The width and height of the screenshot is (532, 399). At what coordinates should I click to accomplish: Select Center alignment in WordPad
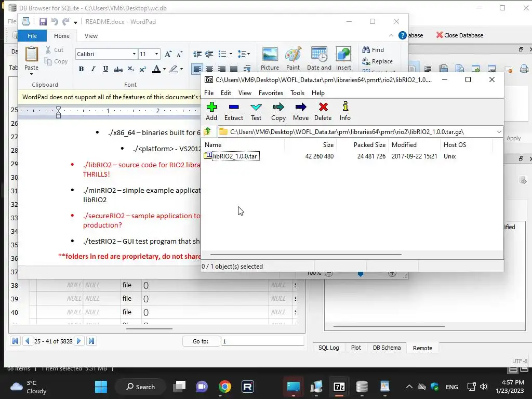tap(209, 69)
